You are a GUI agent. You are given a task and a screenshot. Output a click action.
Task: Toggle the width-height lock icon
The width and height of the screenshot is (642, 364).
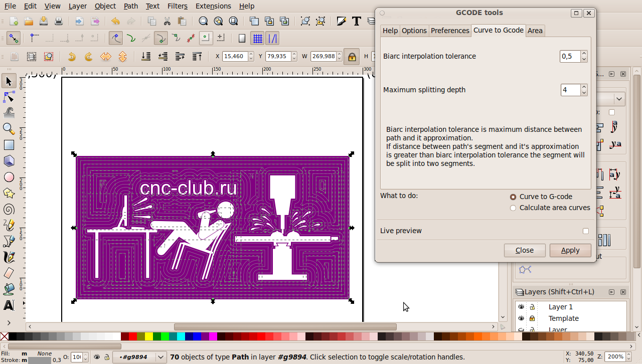click(x=352, y=57)
